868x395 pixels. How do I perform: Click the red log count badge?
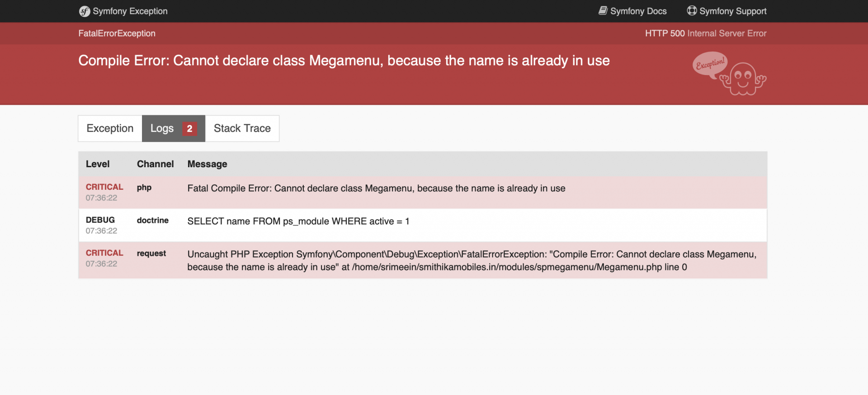(x=189, y=129)
